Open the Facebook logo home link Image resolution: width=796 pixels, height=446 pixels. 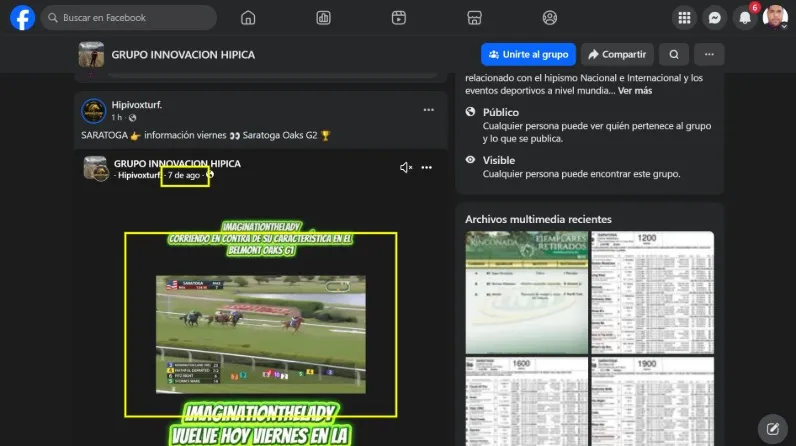pos(22,18)
